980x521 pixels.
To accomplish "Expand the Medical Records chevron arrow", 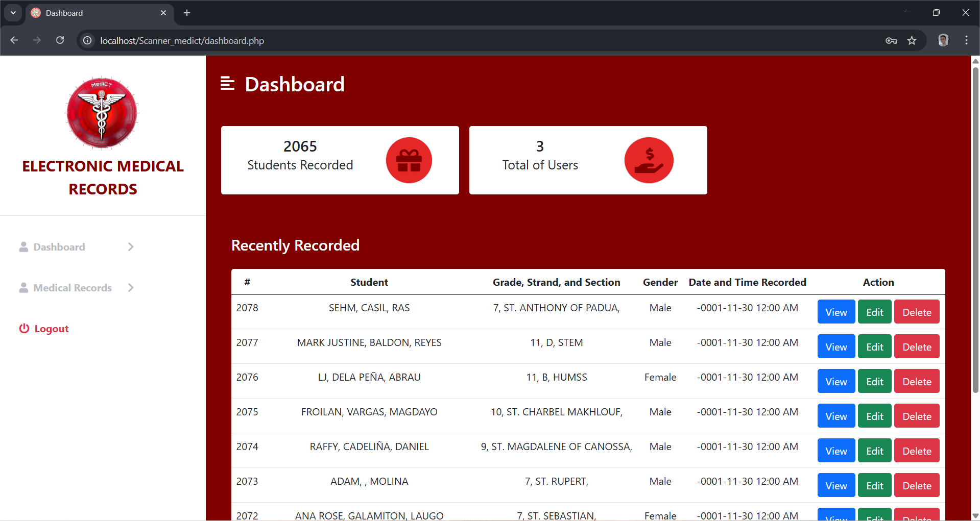I will [131, 288].
